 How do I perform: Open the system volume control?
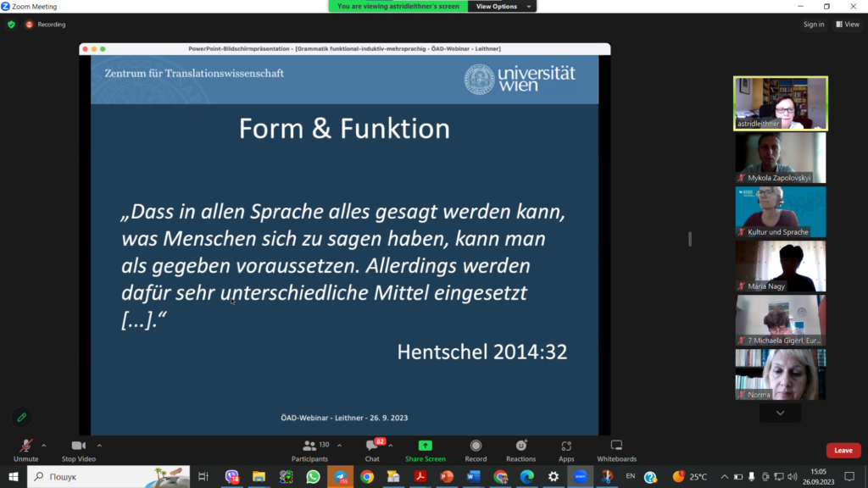(x=793, y=476)
